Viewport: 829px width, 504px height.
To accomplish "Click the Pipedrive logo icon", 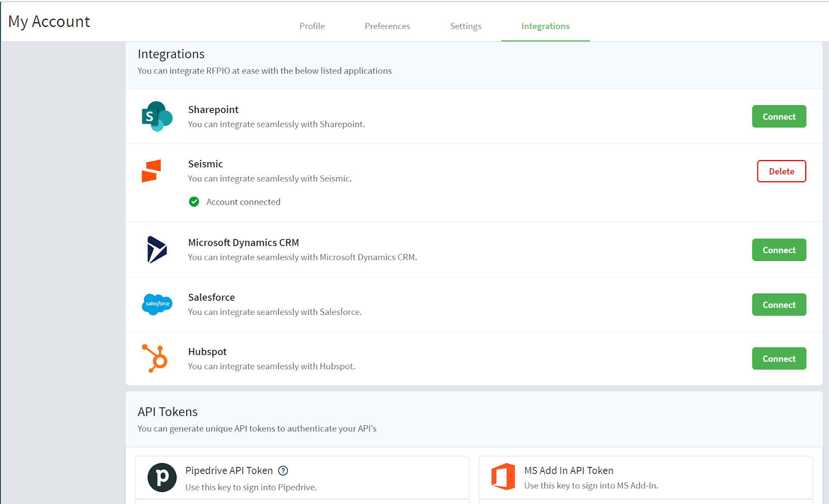I will tap(162, 477).
